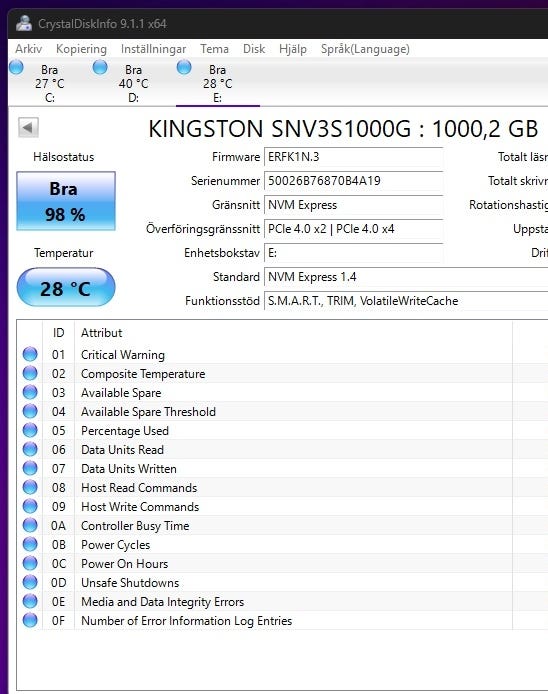Screen dimensions: 548x694
Task: Open the Inställningar menu
Action: click(153, 49)
